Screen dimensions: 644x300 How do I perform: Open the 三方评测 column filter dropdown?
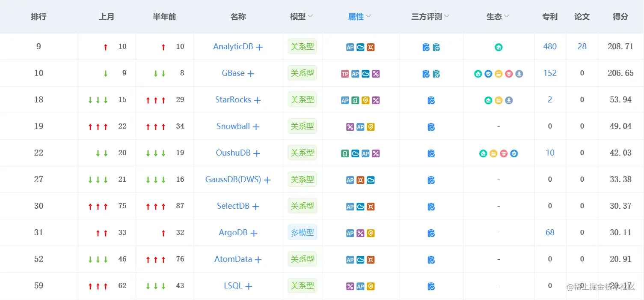447,16
